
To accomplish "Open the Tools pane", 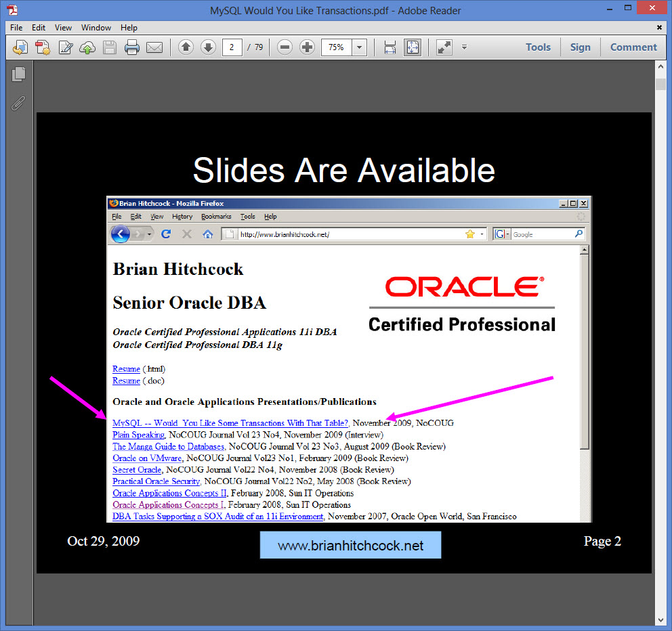I will tap(538, 47).
